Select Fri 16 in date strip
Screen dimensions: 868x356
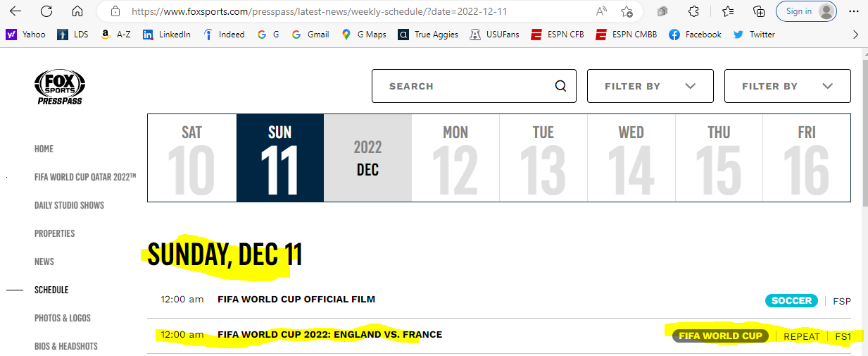(x=807, y=159)
